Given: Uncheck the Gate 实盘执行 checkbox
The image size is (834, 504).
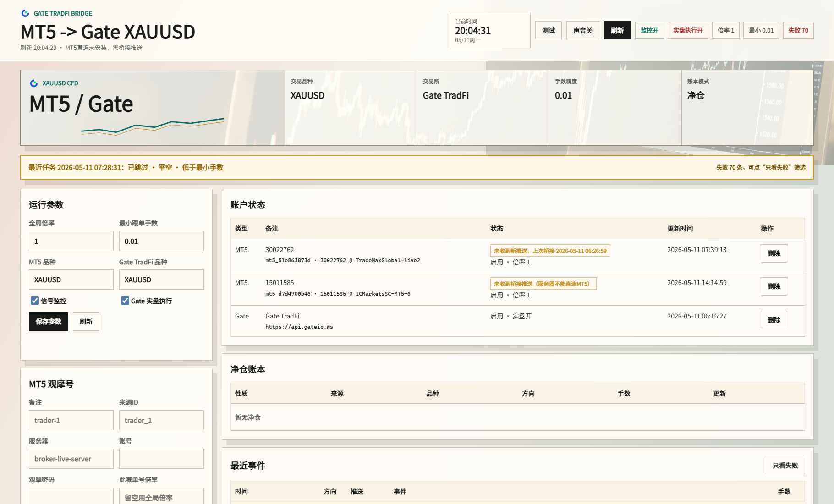Looking at the screenshot, I should [x=125, y=301].
